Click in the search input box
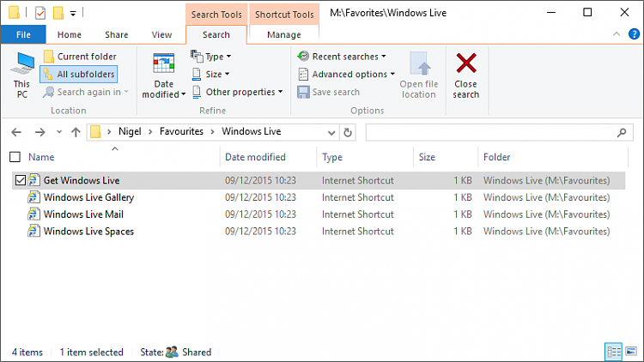 click(489, 132)
